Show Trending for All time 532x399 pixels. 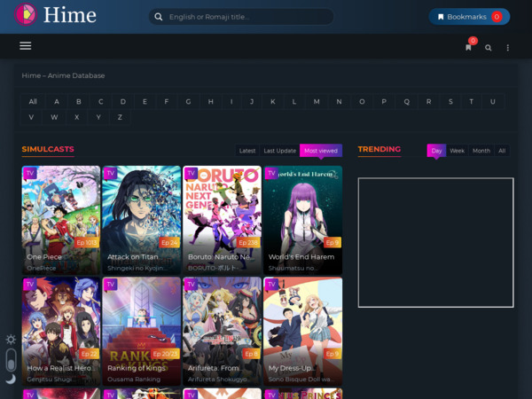coord(502,151)
